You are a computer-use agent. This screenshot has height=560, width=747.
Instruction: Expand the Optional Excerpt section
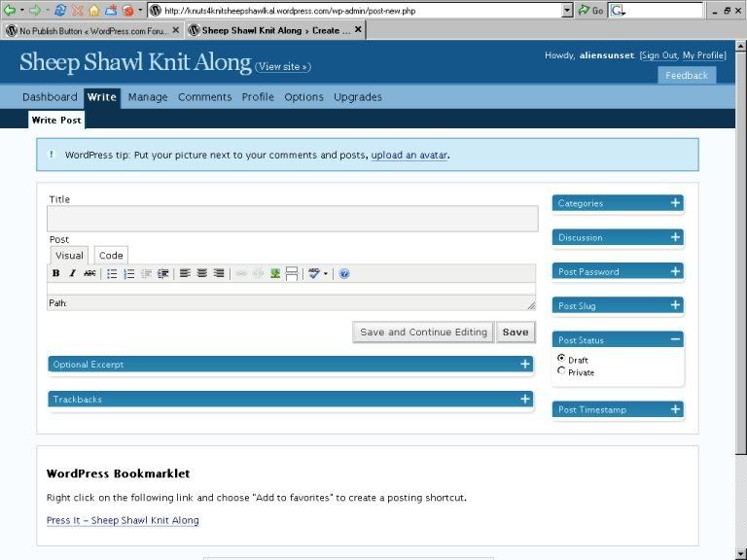[x=525, y=364]
